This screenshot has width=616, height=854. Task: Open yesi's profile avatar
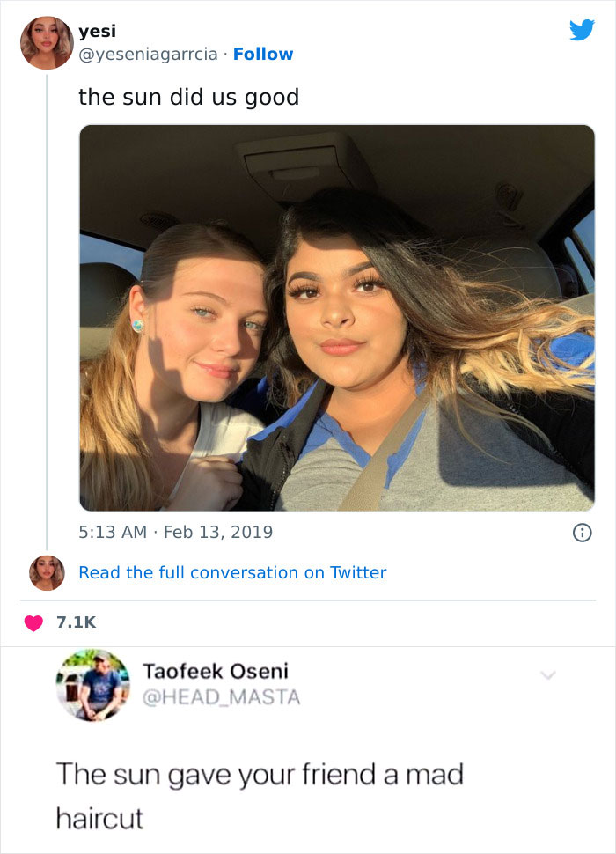click(x=47, y=42)
